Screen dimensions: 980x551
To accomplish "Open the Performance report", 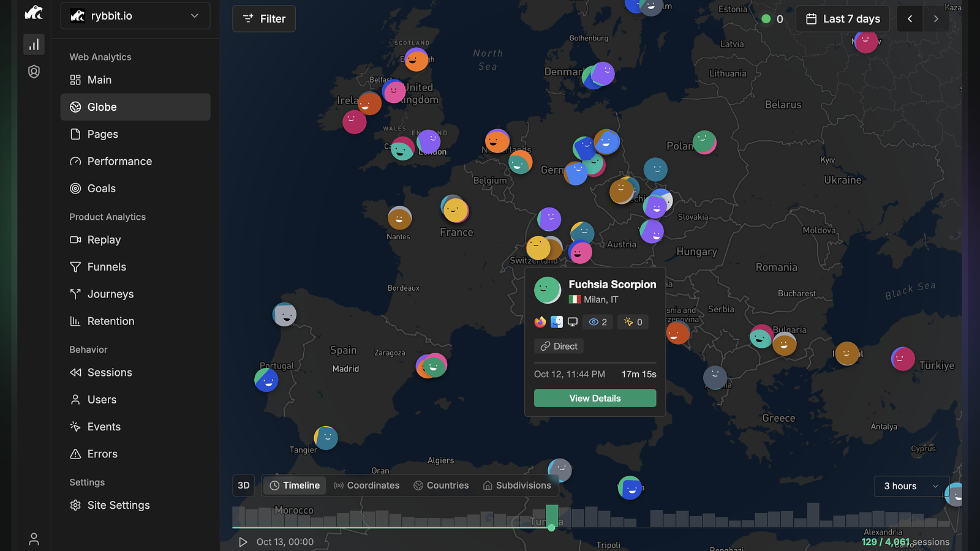I will pos(135,162).
